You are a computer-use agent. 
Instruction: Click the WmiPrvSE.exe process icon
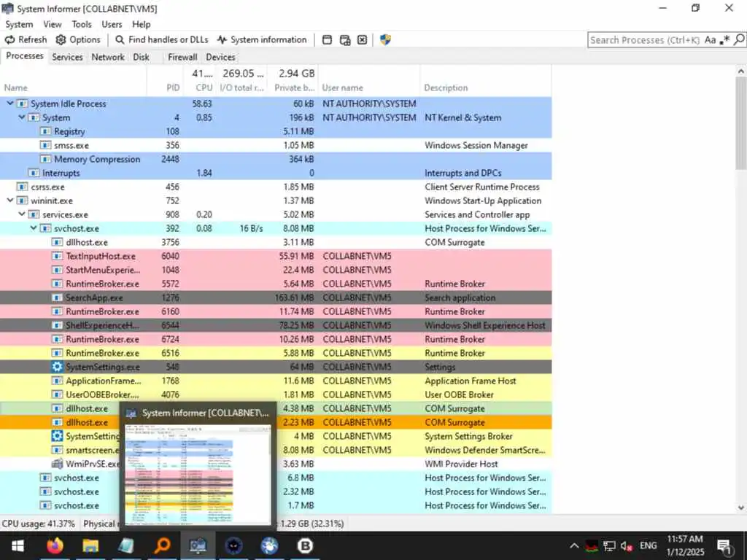(57, 464)
